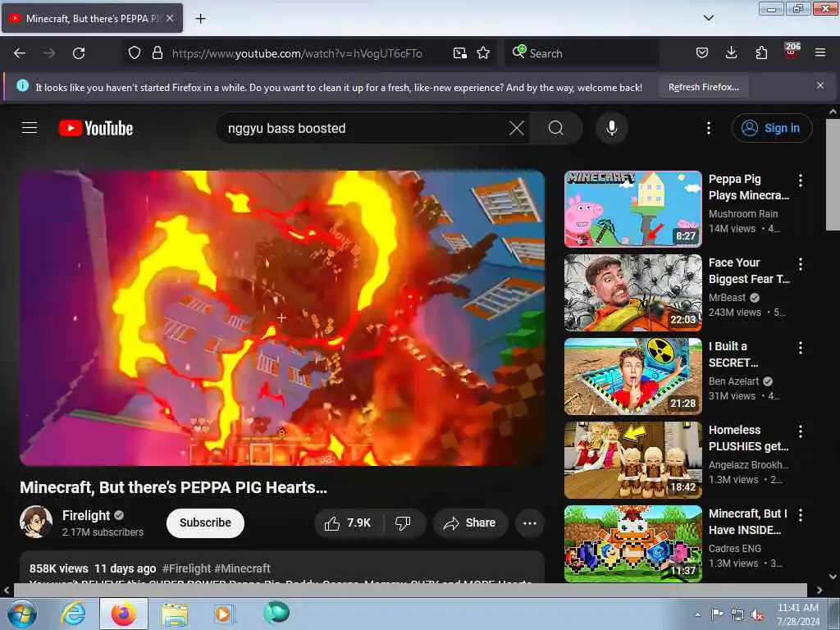Open green globe taskbar app
The height and width of the screenshot is (630, 840).
point(276,613)
